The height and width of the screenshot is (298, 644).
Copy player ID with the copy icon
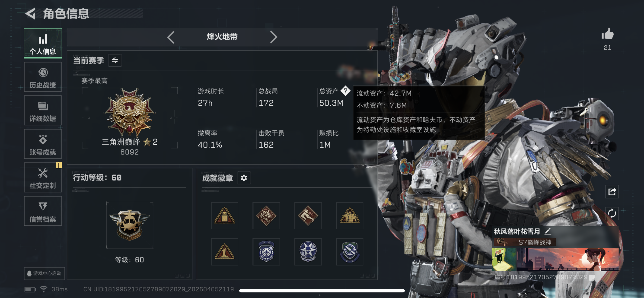[592, 277]
